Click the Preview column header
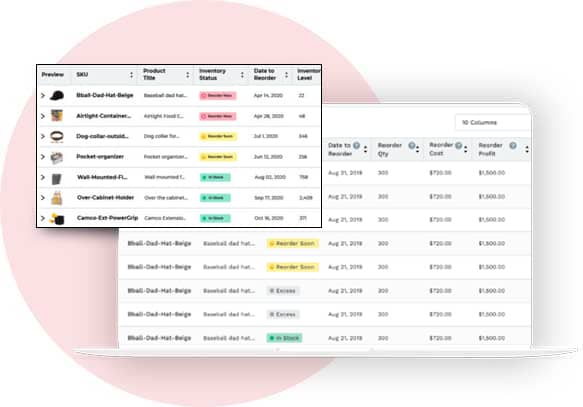Viewport: 583px width, 407px height. [53, 75]
